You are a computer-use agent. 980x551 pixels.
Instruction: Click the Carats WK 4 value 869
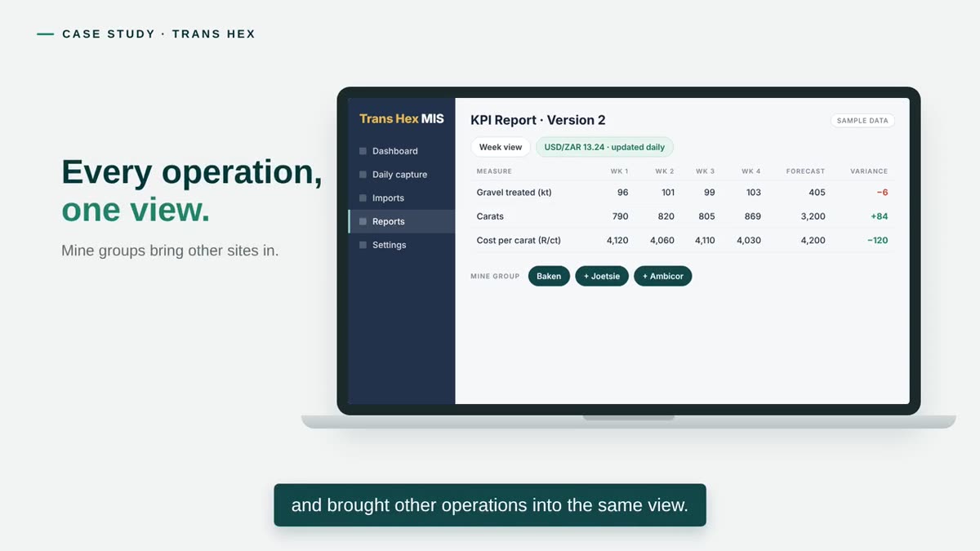pos(753,216)
